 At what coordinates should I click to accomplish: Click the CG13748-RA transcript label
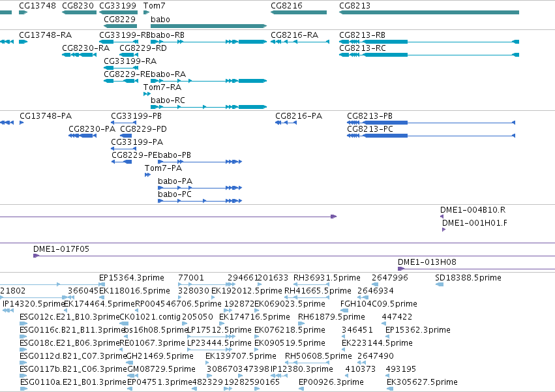(x=45, y=35)
